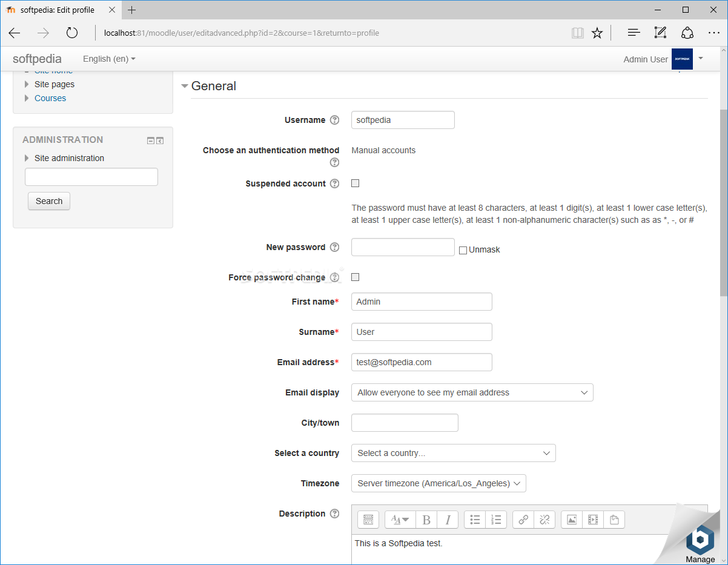Viewport: 728px width, 565px height.
Task: Go back to previous page
Action: 15,33
